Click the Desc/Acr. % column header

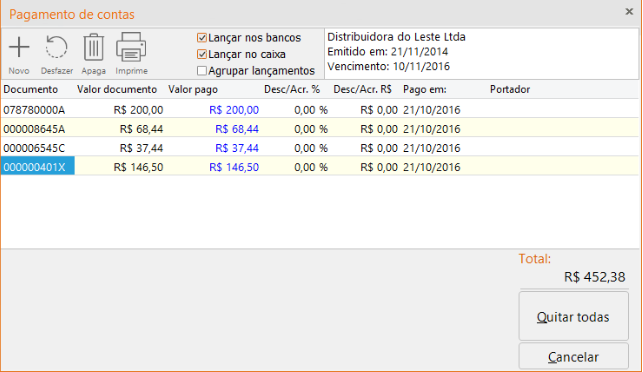click(292, 89)
